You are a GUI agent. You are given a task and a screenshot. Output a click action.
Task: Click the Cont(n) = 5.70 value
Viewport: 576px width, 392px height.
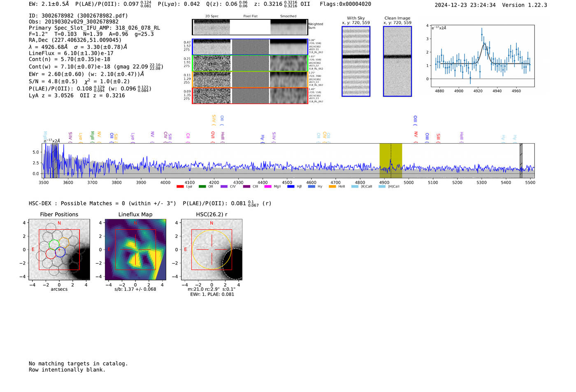[70, 59]
